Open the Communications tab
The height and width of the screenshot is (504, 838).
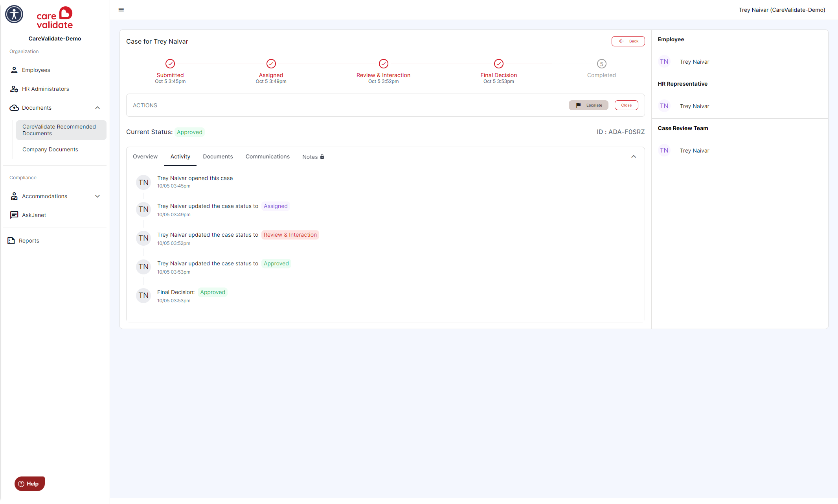click(x=268, y=156)
